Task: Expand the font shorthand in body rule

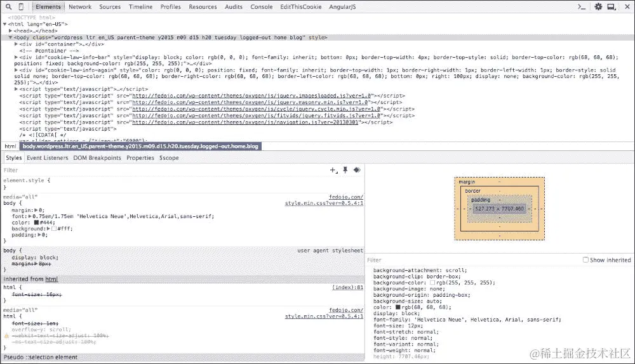Action: point(30,216)
